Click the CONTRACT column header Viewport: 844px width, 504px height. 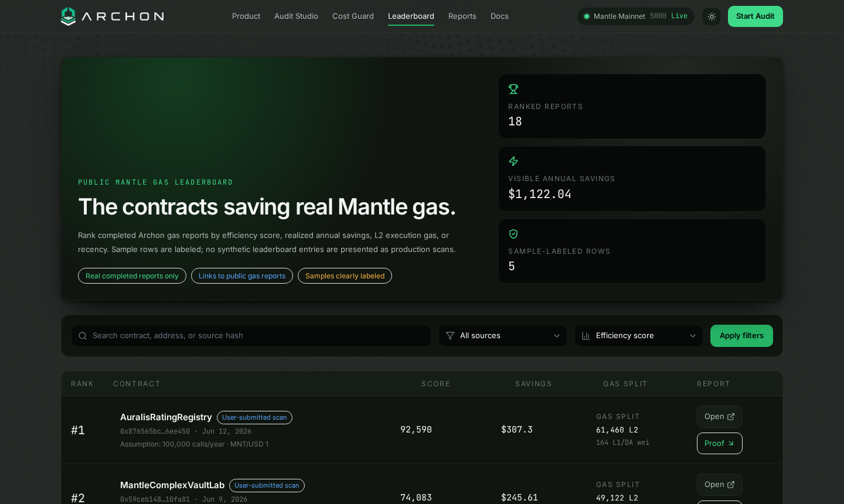tap(137, 384)
